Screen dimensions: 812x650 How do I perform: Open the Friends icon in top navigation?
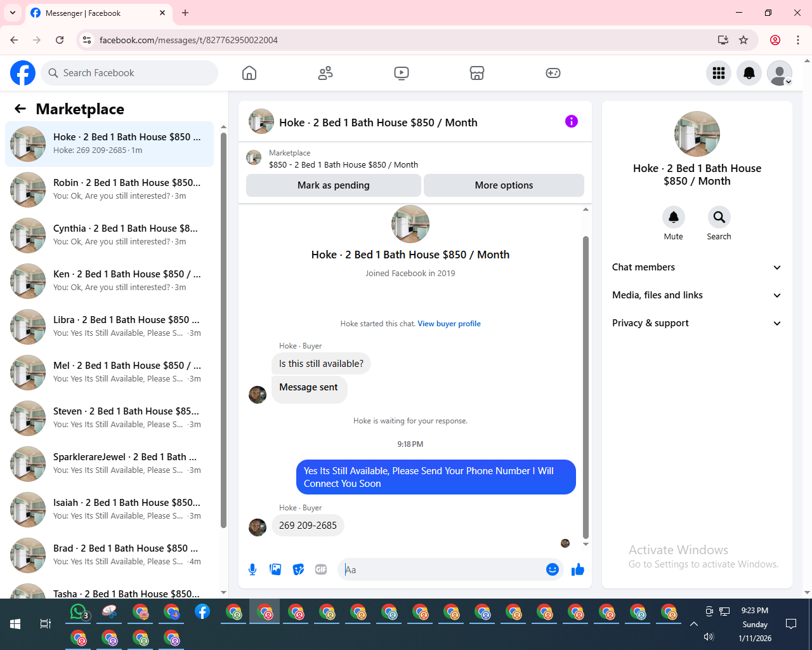[325, 73]
